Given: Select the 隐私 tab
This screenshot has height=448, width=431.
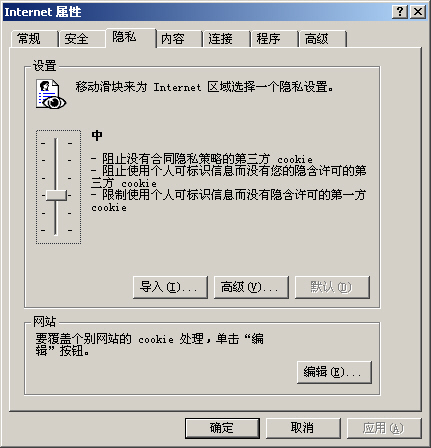Looking at the screenshot, I should coord(131,37).
